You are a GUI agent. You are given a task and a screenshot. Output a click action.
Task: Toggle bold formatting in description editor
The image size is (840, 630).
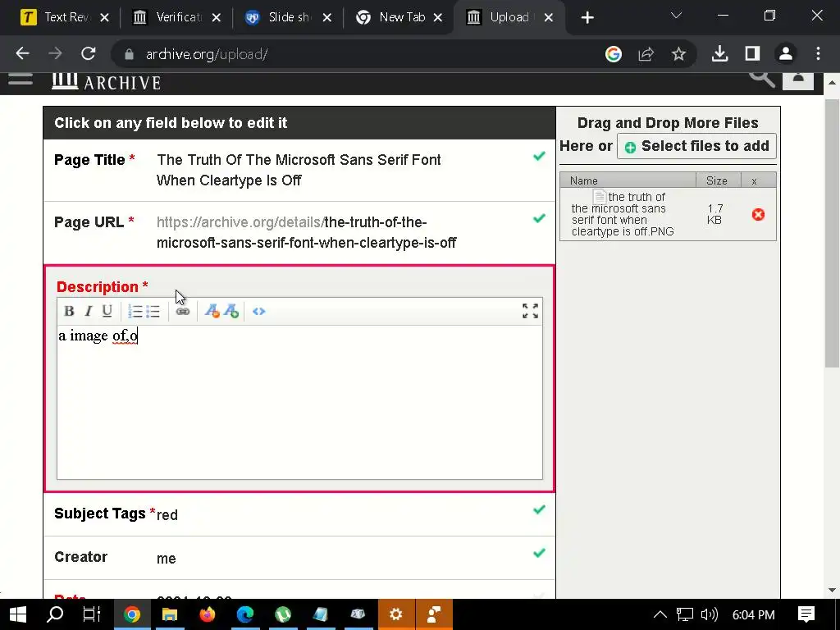pos(69,311)
